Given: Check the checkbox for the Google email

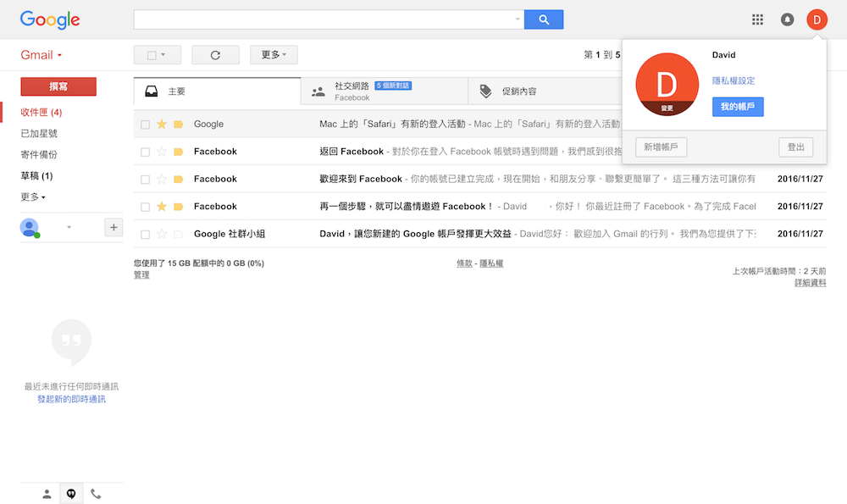Looking at the screenshot, I should coord(145,125).
